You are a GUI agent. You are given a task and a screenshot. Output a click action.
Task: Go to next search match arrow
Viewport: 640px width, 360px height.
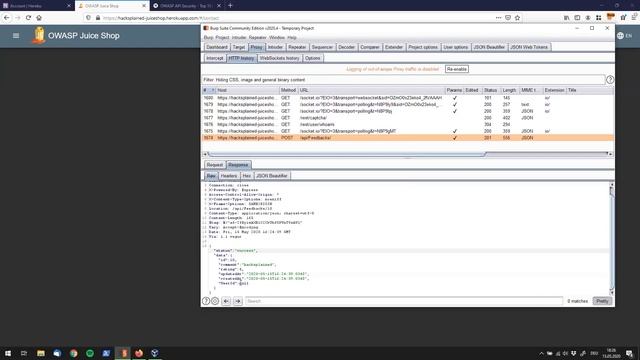point(238,301)
